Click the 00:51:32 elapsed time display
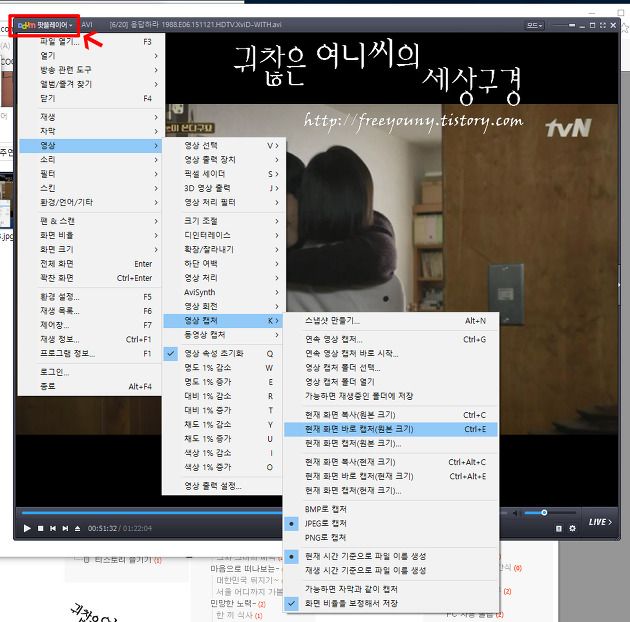Image resolution: width=630 pixels, height=622 pixels. [102, 528]
